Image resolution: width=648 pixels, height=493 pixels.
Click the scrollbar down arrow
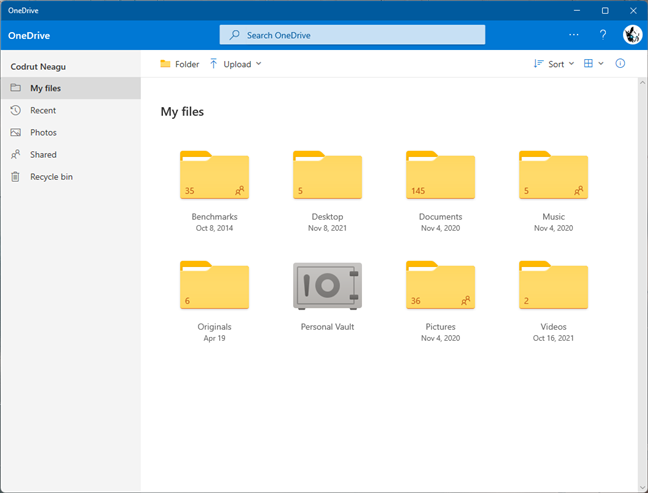(643, 487)
